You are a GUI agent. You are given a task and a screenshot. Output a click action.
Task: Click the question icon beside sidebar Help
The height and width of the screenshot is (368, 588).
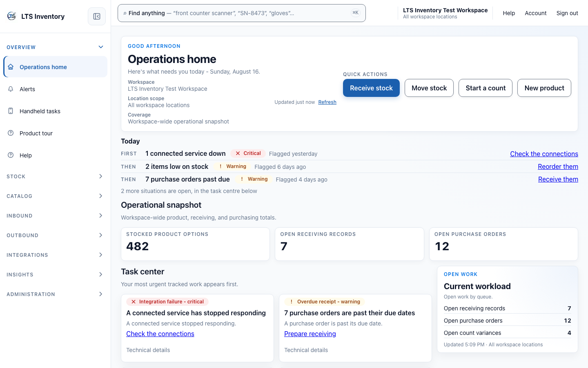point(11,155)
